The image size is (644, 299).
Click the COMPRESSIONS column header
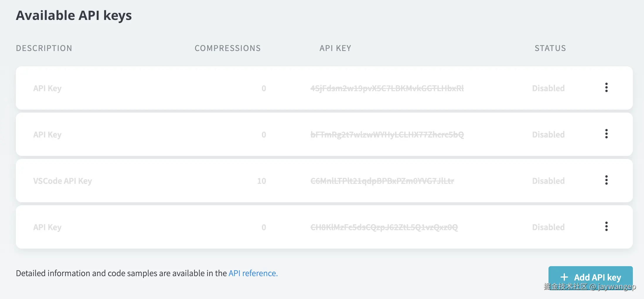point(228,48)
